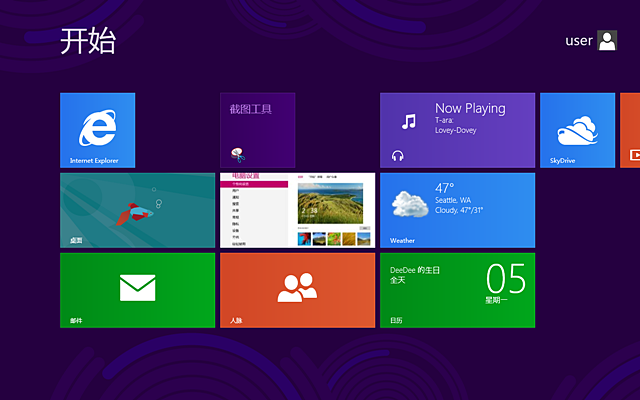Viewport: 640px width, 400px height.
Task: Click the SkyDrive cloud logo
Action: coord(578,130)
